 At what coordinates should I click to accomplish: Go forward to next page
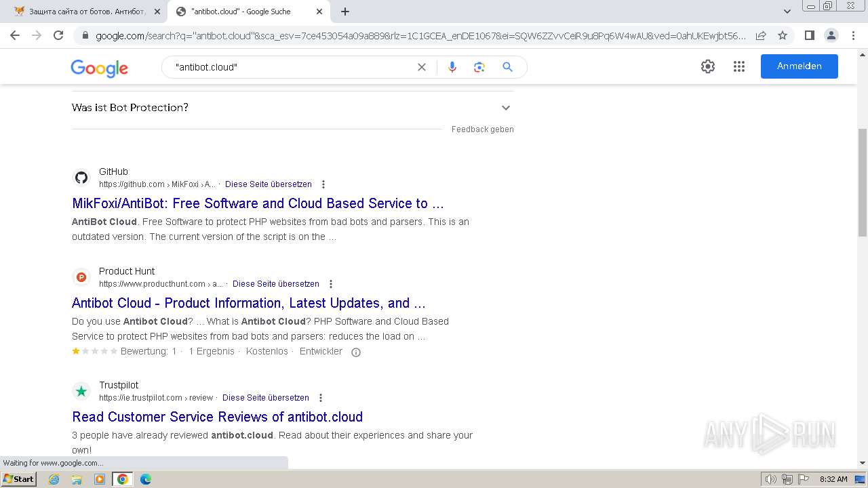click(x=37, y=35)
